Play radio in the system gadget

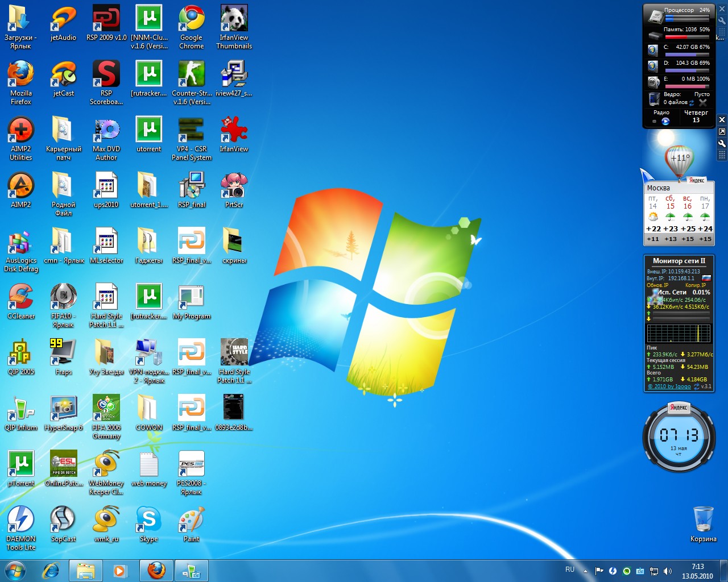[665, 121]
